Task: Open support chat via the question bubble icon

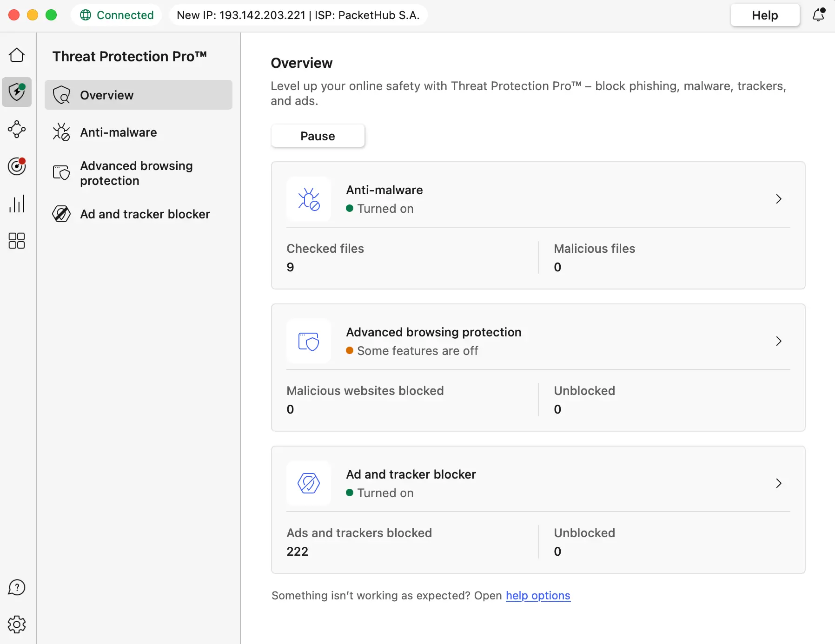Action: tap(17, 587)
